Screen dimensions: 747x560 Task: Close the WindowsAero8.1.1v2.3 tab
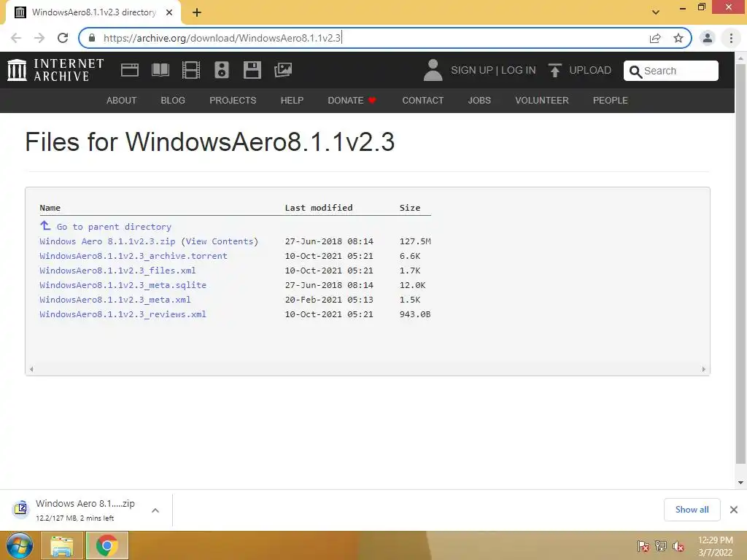(x=169, y=12)
